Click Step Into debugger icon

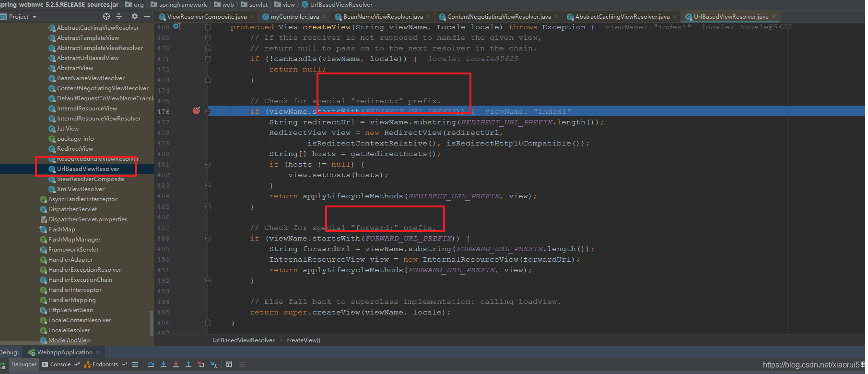[x=164, y=364]
